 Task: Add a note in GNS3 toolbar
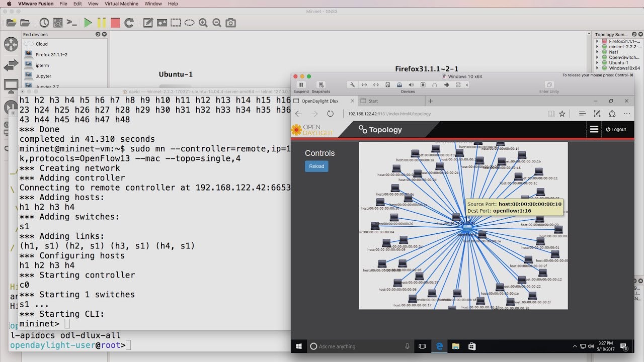148,23
